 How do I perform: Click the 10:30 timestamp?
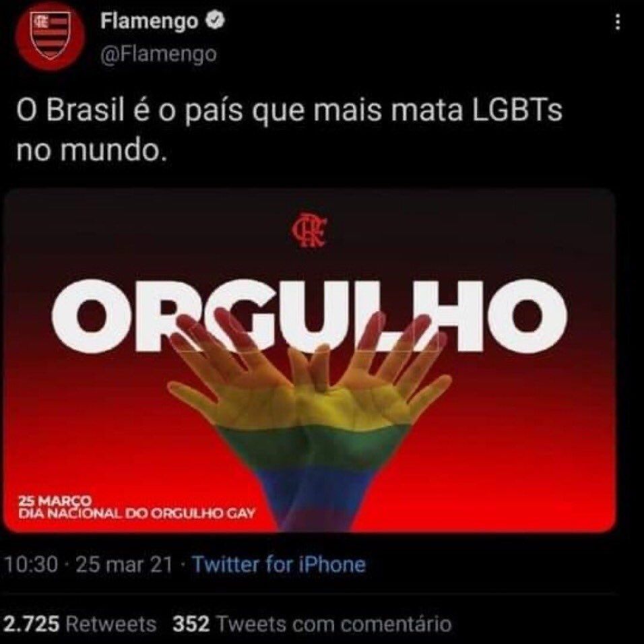pos(31,565)
